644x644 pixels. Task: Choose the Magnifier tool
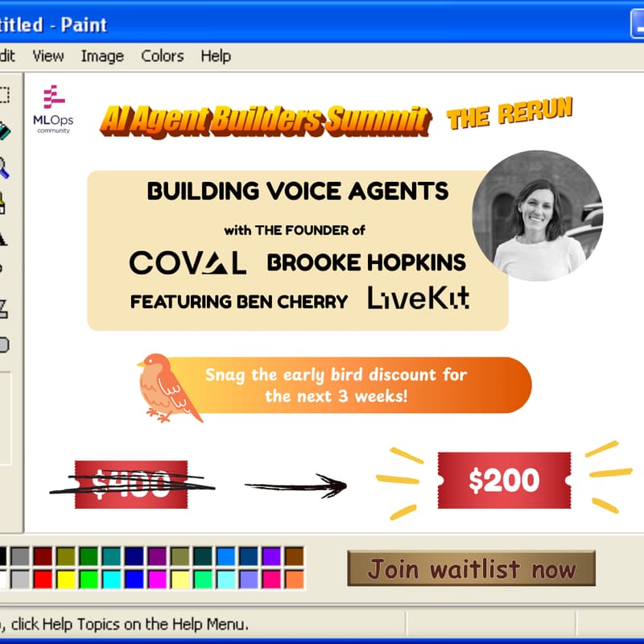[4, 167]
